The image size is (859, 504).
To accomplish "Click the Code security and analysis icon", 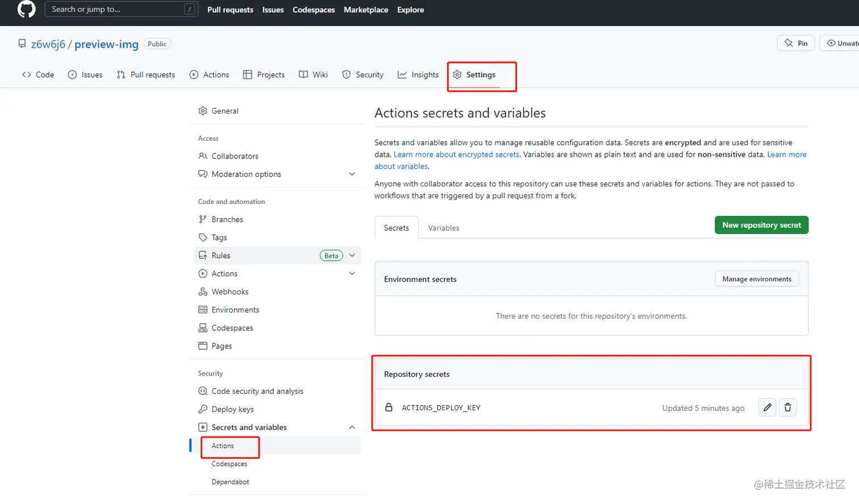I will coord(203,391).
